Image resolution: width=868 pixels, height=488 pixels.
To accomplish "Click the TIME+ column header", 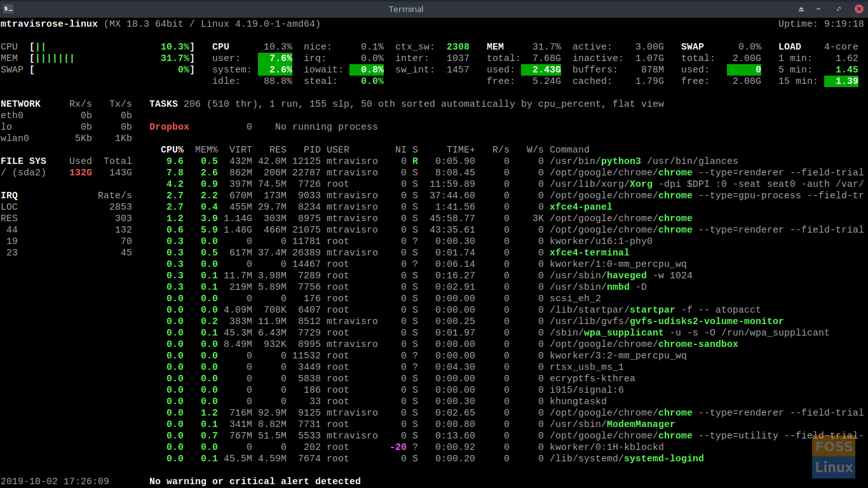I will (461, 150).
